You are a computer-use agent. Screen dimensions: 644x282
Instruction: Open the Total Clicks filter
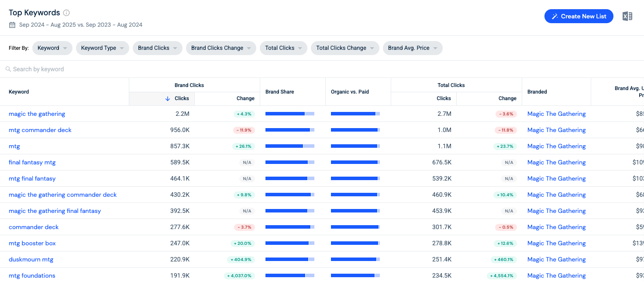point(284,48)
